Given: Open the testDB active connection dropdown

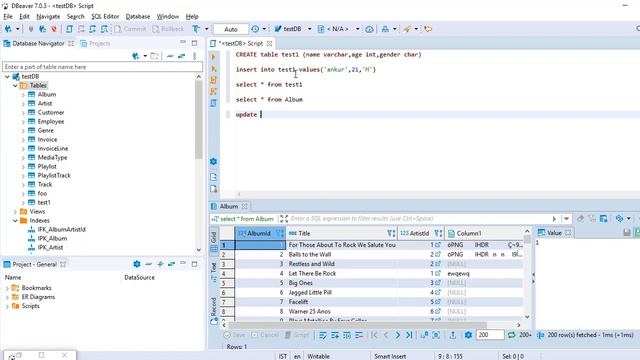Looking at the screenshot, I should (309, 29).
